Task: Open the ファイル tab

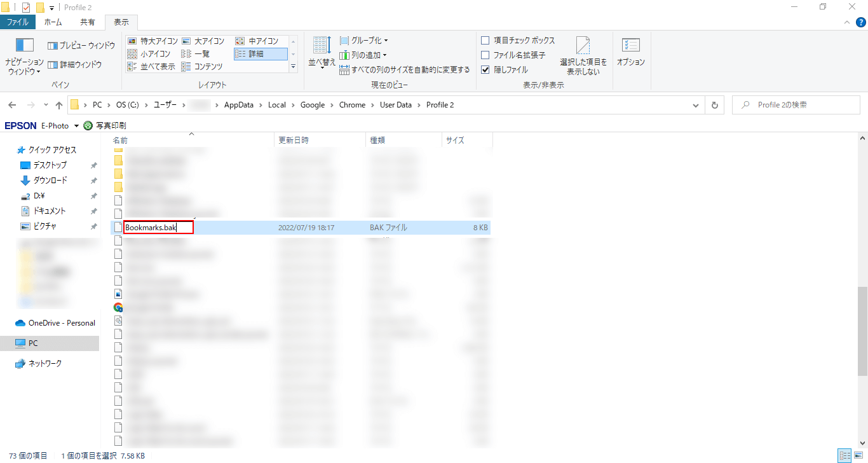Action: click(x=17, y=22)
